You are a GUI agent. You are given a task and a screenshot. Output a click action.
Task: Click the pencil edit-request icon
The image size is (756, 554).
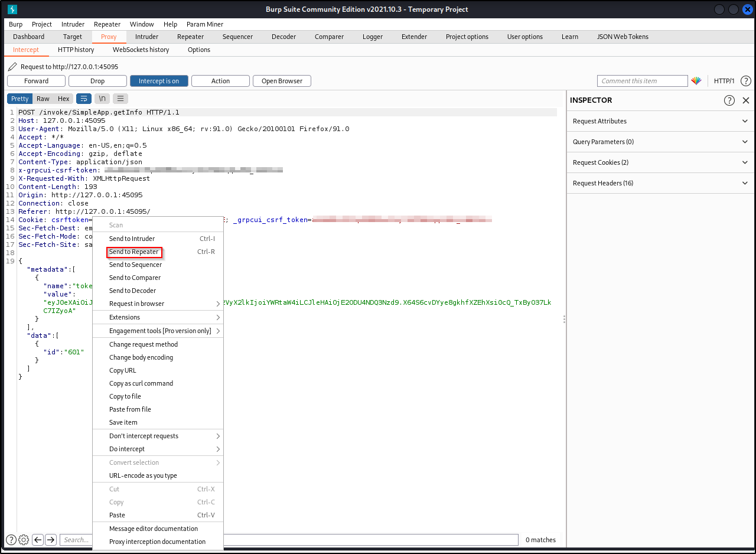12,67
